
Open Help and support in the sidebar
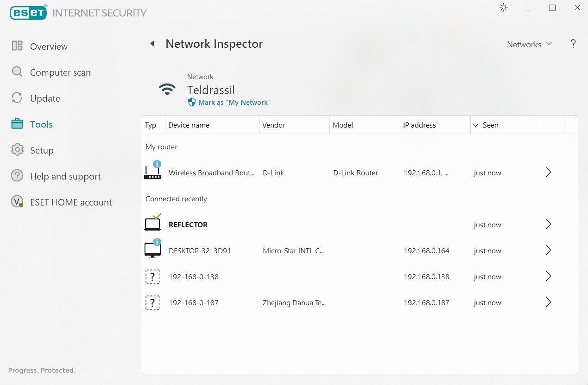(65, 176)
